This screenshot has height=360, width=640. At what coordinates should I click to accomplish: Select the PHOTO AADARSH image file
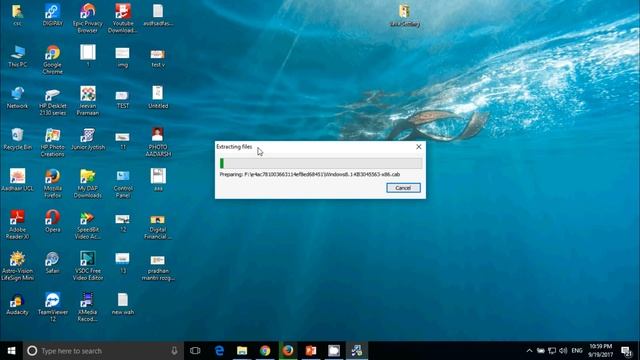158,142
